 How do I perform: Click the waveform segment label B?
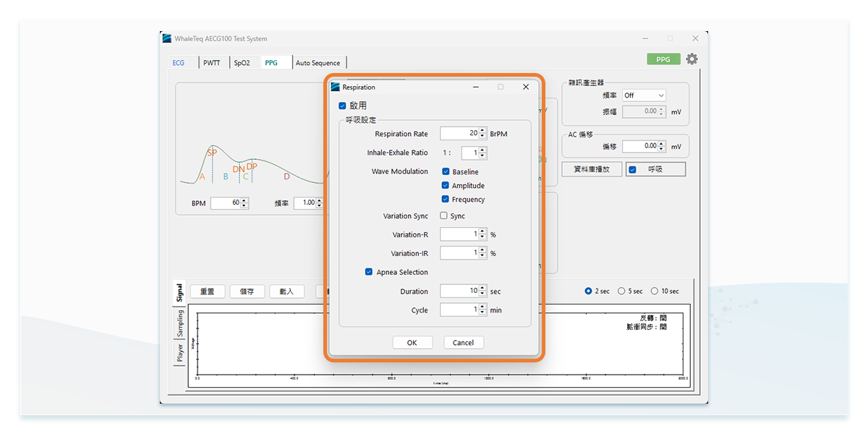point(226,176)
